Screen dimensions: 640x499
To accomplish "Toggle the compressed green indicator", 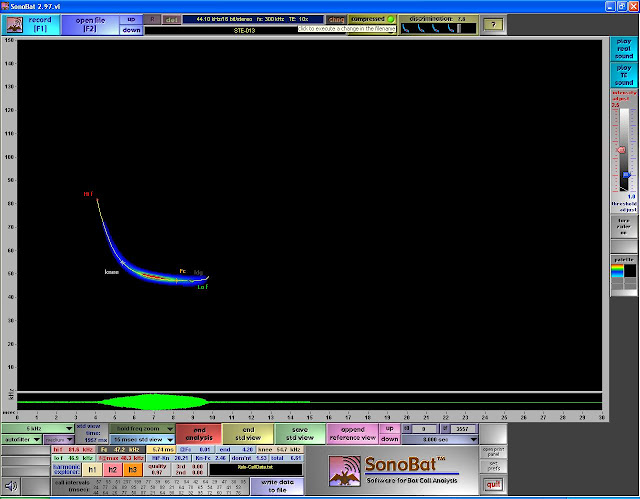I will [391, 19].
